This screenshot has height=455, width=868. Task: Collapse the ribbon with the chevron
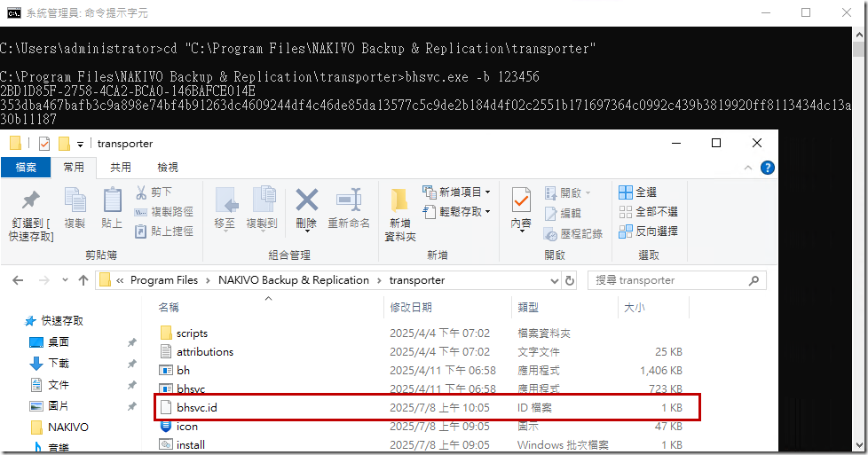click(748, 168)
